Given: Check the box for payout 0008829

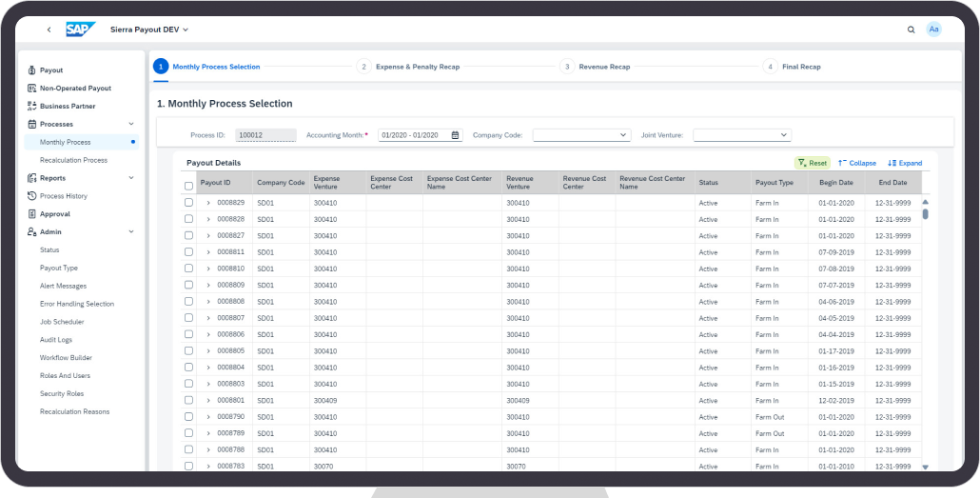Looking at the screenshot, I should [x=188, y=203].
